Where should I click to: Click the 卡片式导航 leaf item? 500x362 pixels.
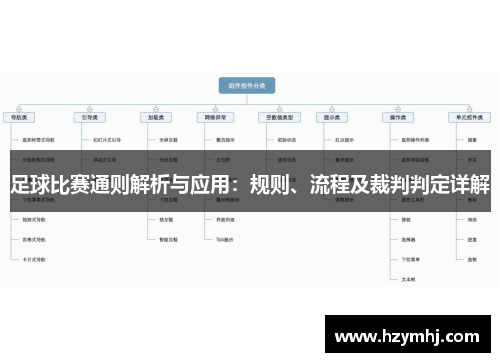tap(34, 260)
